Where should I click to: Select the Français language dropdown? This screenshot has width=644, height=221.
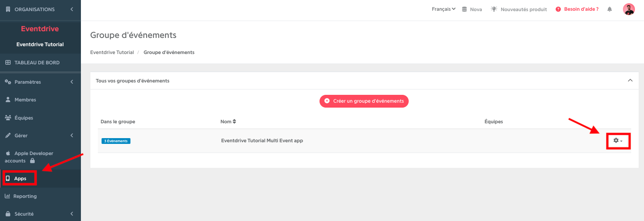443,9
